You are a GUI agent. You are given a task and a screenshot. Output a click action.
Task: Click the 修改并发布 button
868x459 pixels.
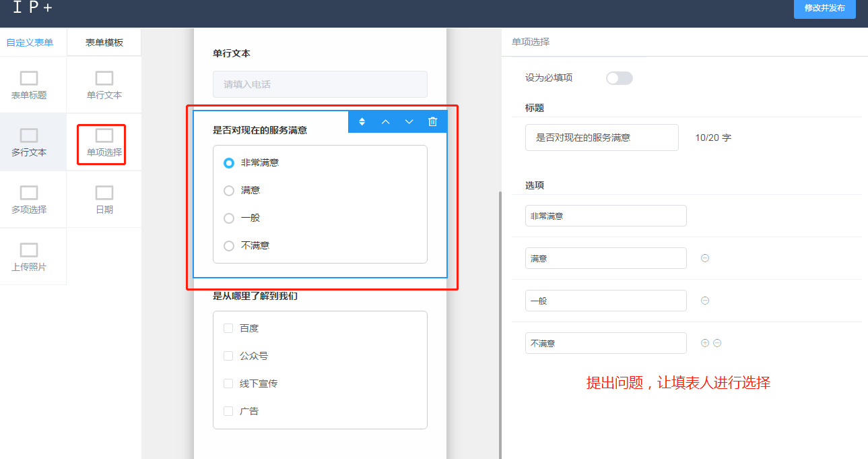tap(824, 8)
